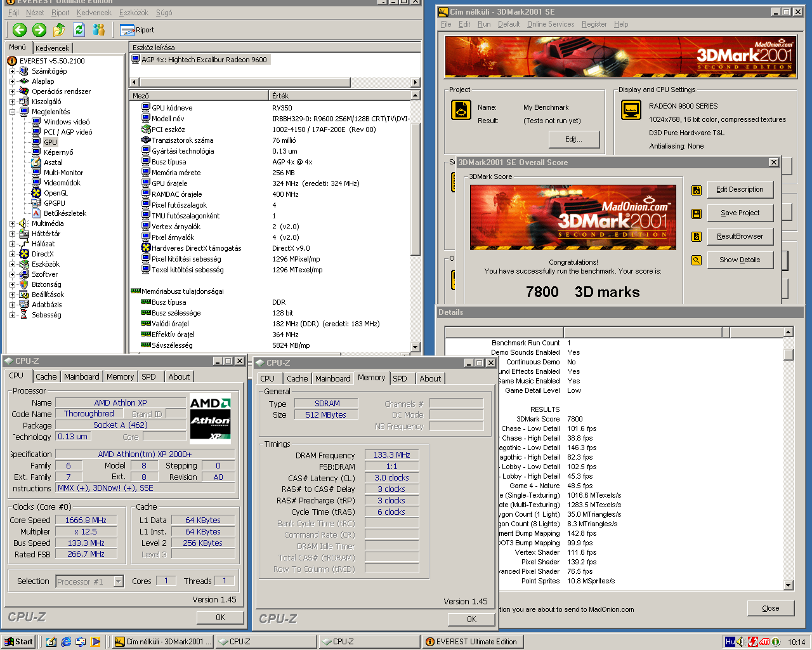Image resolution: width=812 pixels, height=650 pixels.
Task: Click the Show Details magnifier icon
Action: coord(697,260)
